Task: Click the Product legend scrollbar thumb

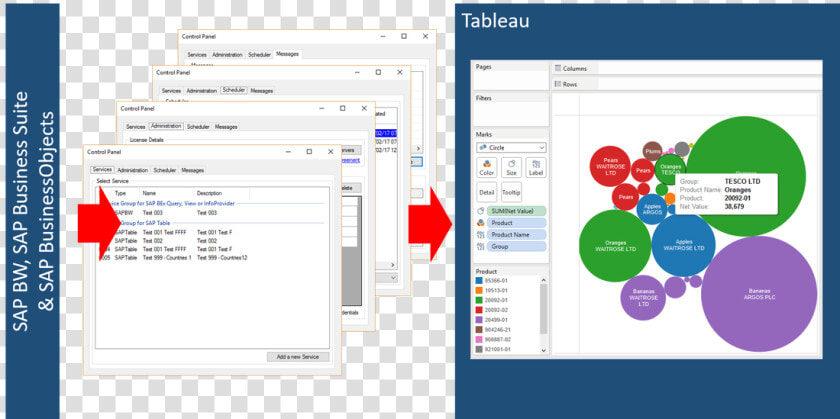Action: pyautogui.click(x=544, y=309)
